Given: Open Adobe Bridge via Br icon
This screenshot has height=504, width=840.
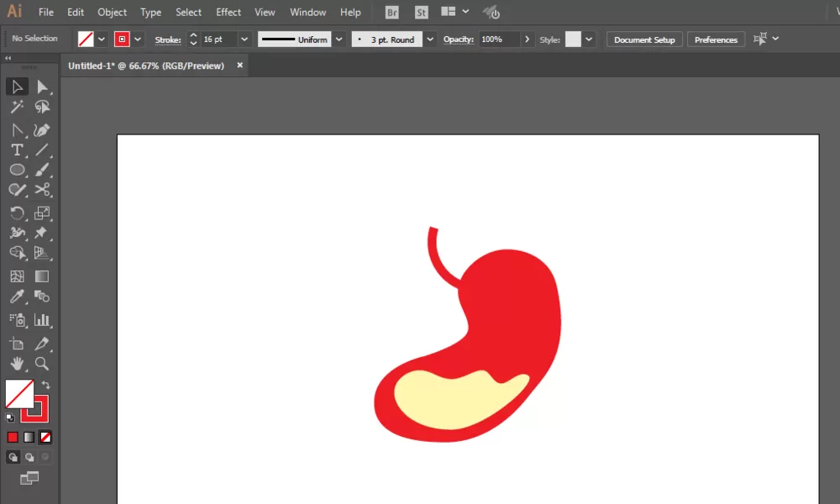Looking at the screenshot, I should click(392, 13).
